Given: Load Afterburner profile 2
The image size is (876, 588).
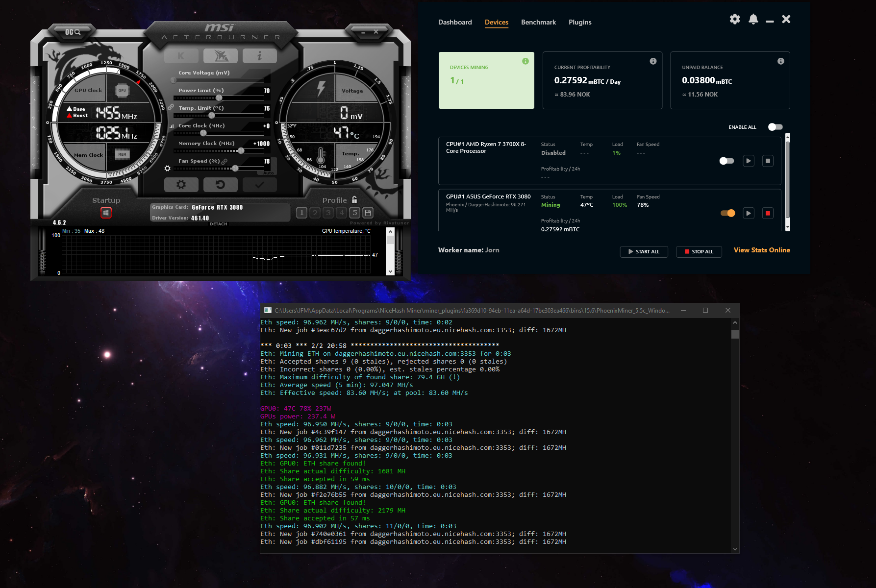Looking at the screenshot, I should pos(315,212).
